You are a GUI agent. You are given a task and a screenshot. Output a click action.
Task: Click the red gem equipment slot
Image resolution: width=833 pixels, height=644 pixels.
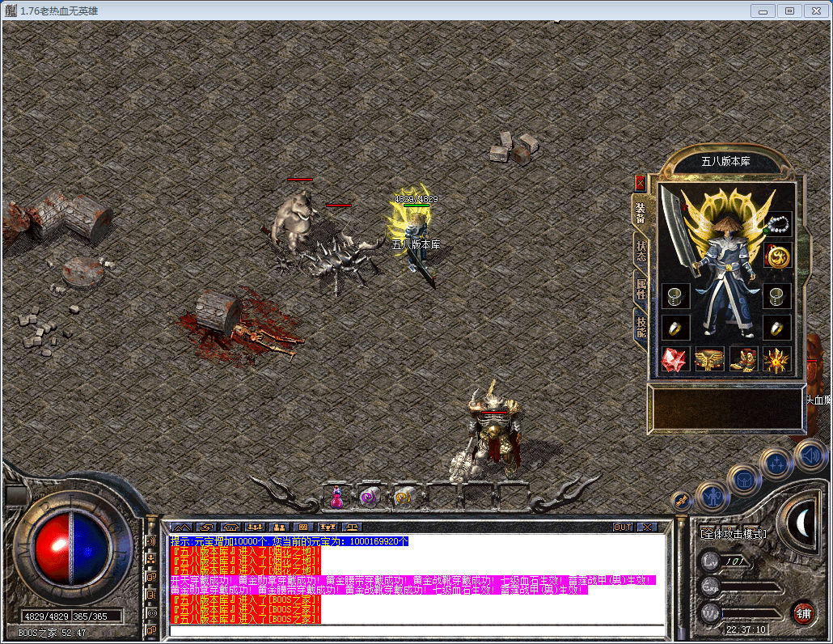675,359
